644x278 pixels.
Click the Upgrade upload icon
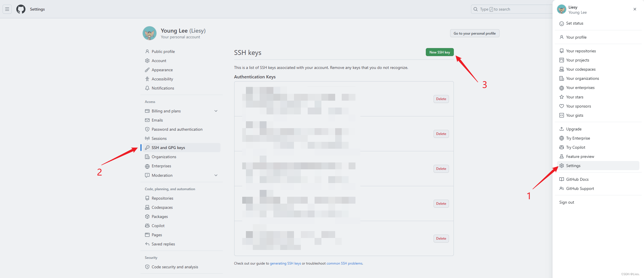coord(562,129)
